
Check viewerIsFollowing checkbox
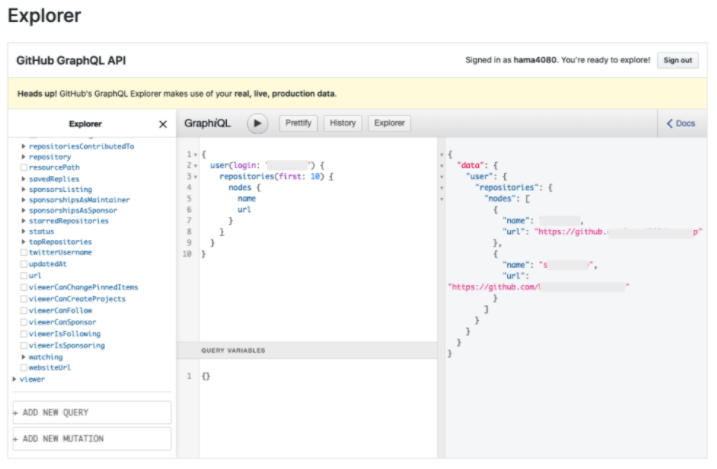click(x=24, y=334)
